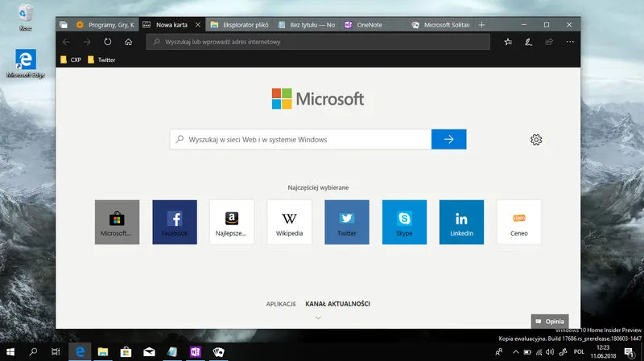
Task: Open Mail app from taskbar
Action: (149, 352)
